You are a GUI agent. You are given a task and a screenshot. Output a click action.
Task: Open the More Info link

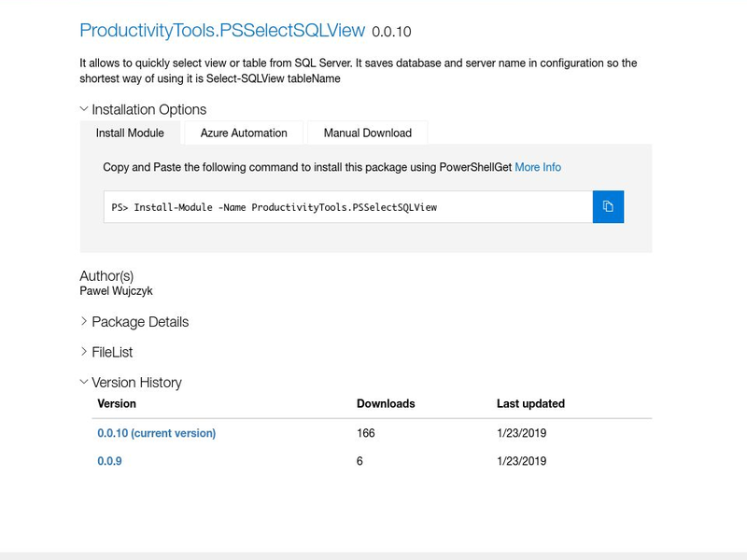pos(538,167)
